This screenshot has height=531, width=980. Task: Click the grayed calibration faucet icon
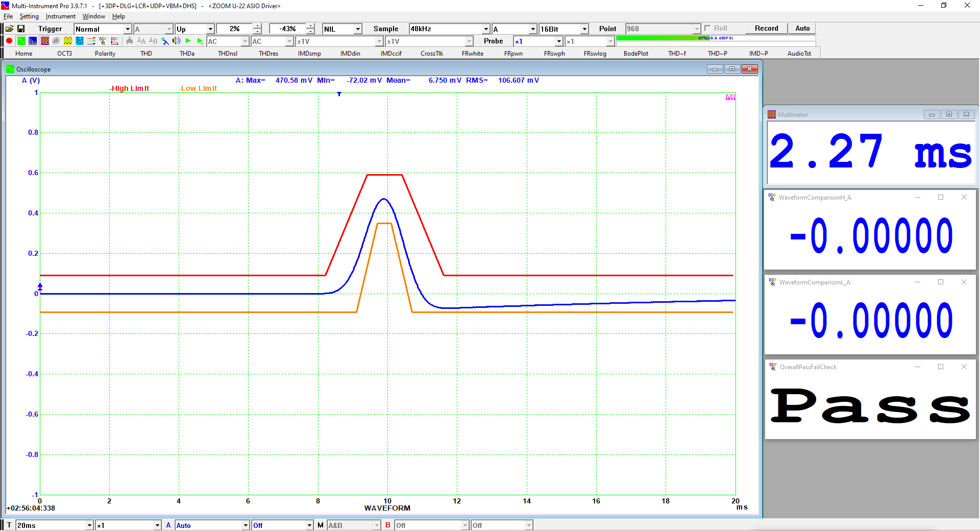click(130, 41)
